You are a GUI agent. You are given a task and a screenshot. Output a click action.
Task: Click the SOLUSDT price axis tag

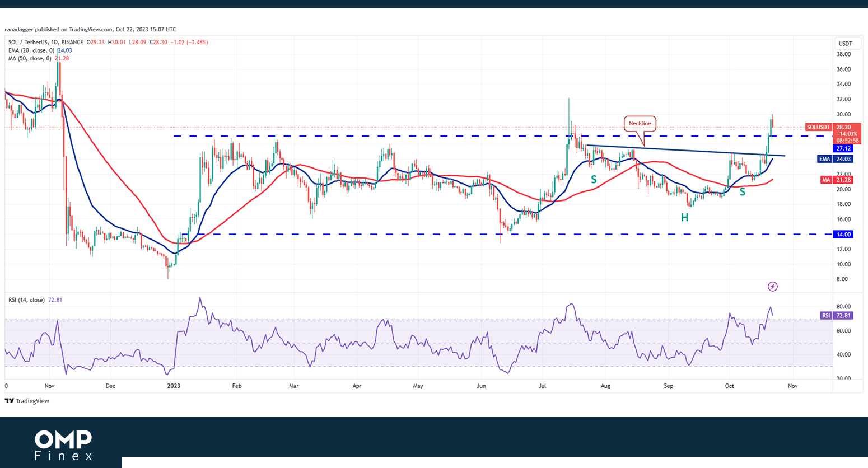tap(818, 127)
